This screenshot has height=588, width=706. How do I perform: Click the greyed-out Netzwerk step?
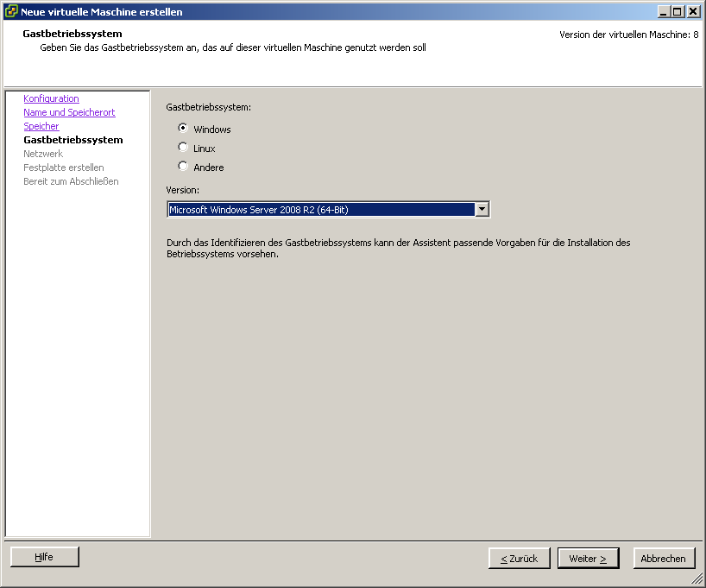pos(43,154)
